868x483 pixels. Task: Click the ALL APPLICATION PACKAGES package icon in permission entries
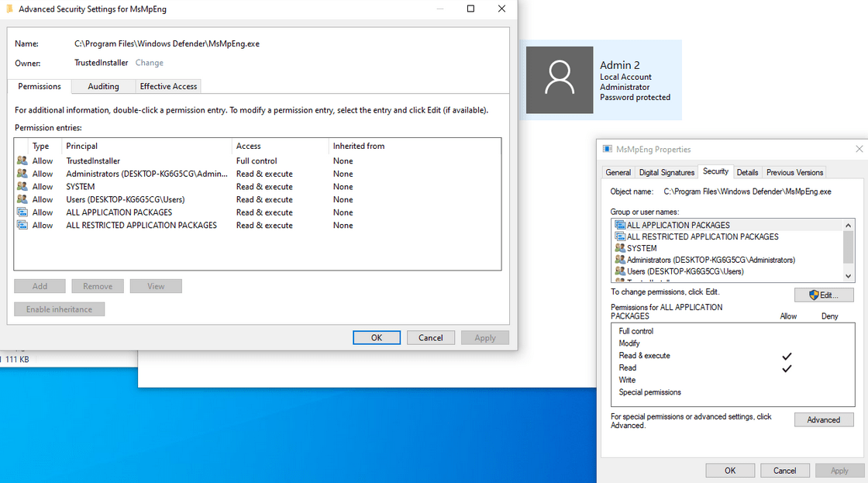click(22, 212)
